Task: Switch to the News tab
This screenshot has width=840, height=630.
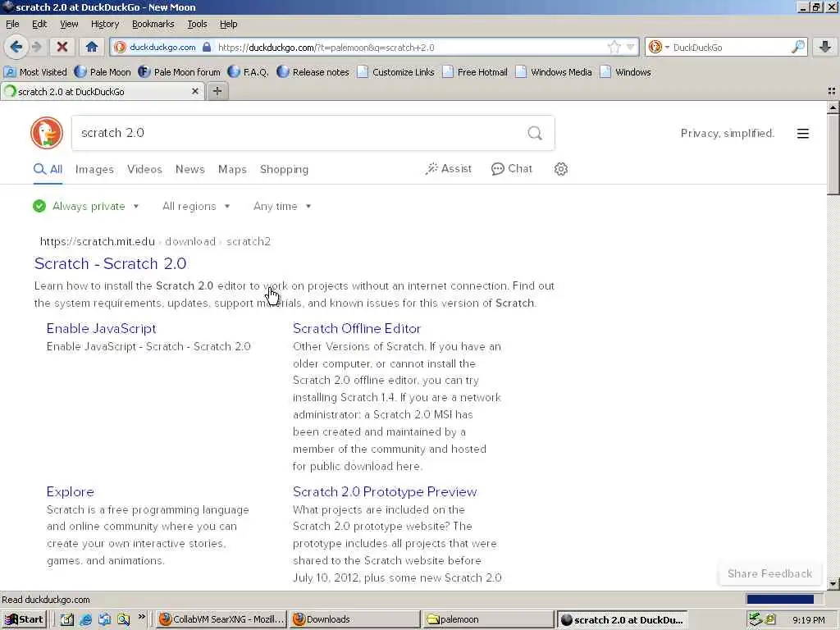Action: click(x=190, y=169)
